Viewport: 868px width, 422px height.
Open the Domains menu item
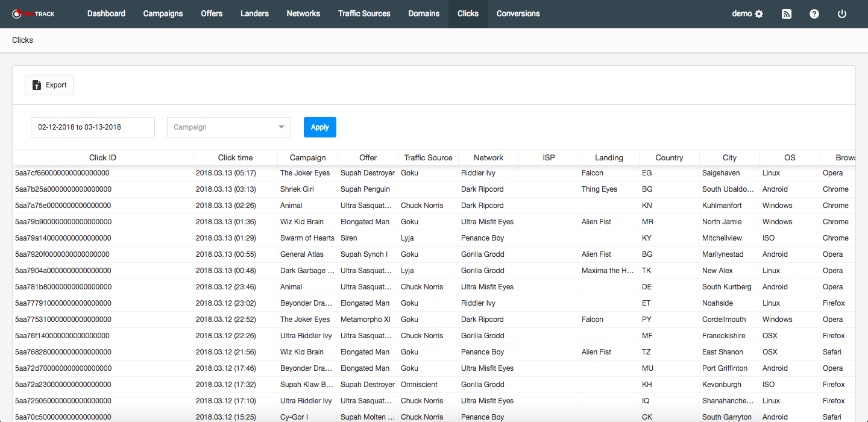[x=424, y=14]
